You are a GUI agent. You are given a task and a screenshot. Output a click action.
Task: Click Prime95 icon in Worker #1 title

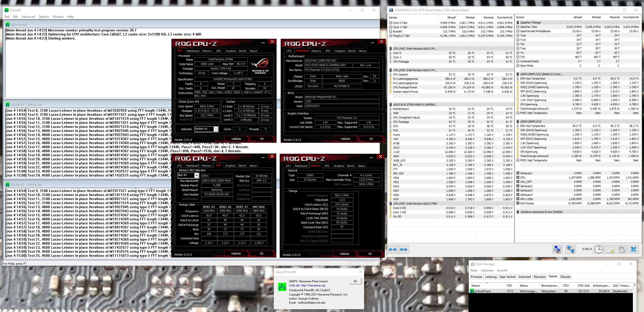pos(7,105)
